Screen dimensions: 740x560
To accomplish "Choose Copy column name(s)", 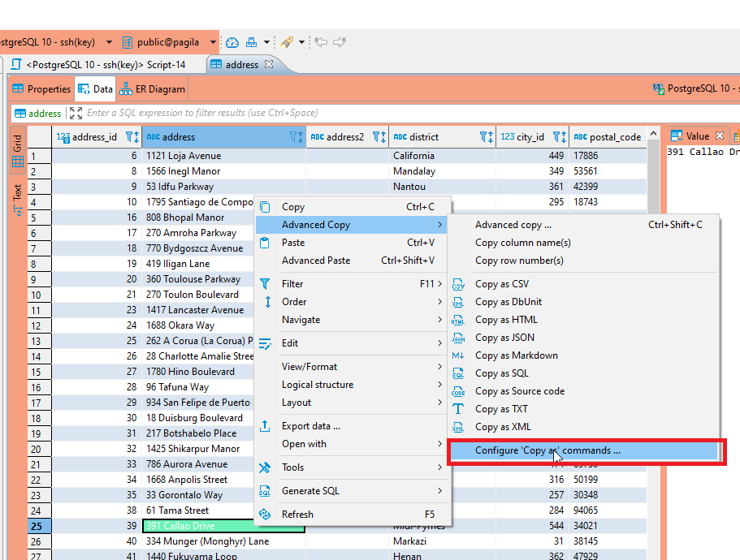I will click(x=583, y=243).
